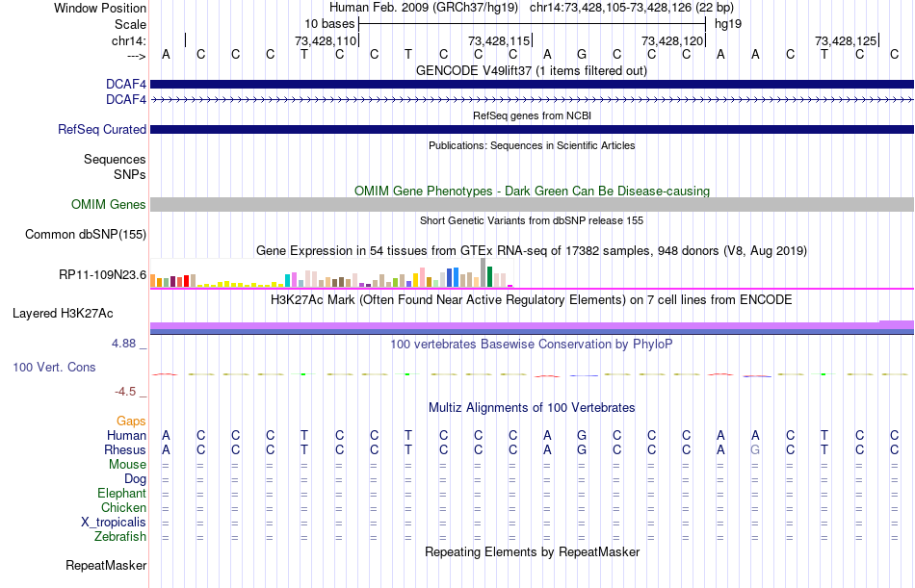Click the 73,428,115 position marker

pos(499,40)
